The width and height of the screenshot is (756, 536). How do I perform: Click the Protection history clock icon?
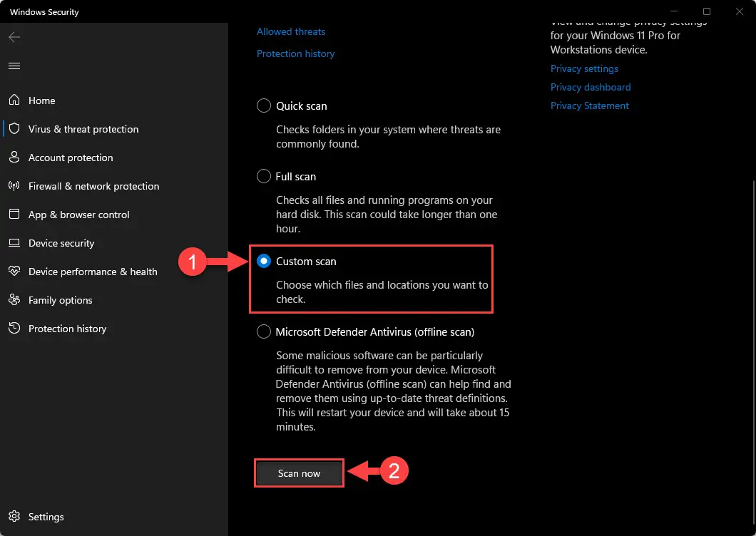[14, 328]
